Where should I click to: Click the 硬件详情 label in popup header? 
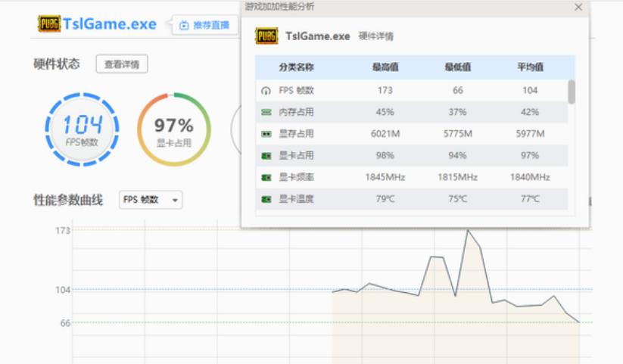click(376, 36)
